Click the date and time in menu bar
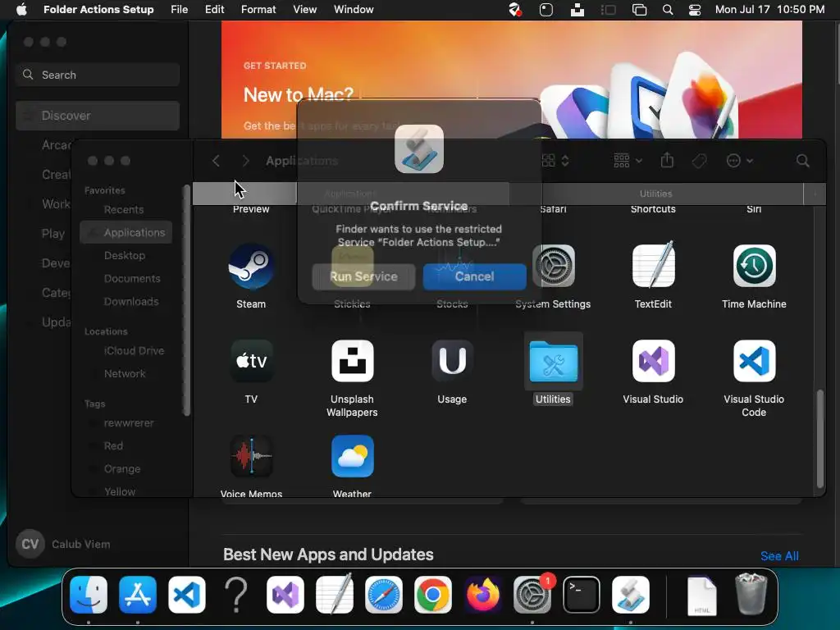Image resolution: width=840 pixels, height=630 pixels. pyautogui.click(x=769, y=10)
